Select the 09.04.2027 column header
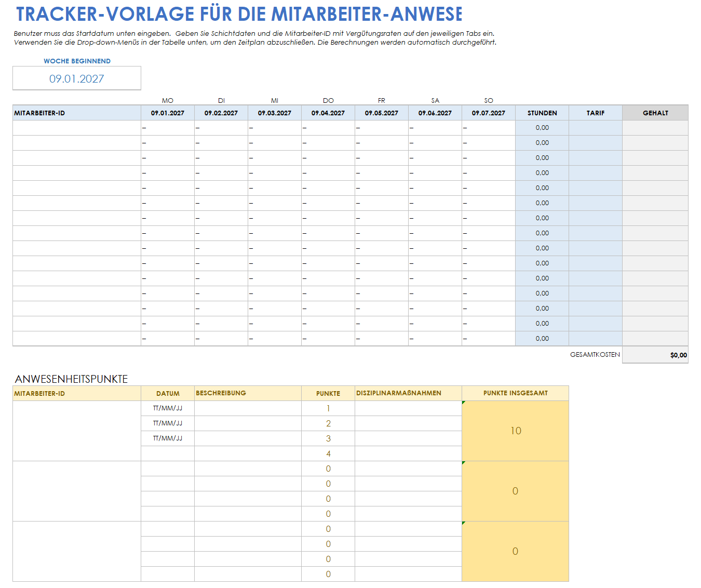This screenshot has height=588, width=701. [328, 113]
